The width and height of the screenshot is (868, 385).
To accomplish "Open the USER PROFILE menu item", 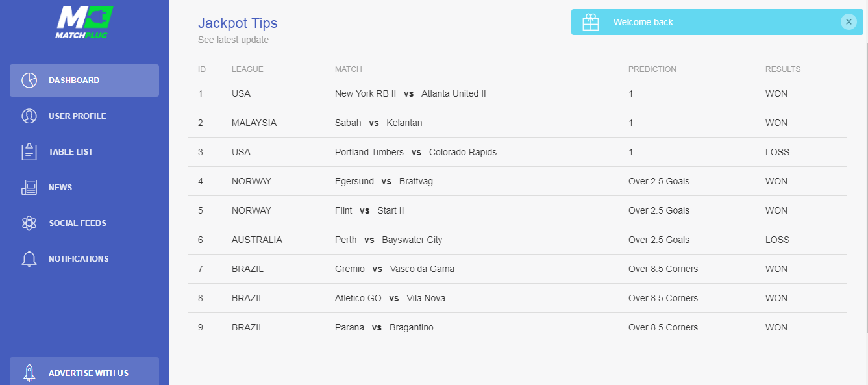I will (84, 116).
